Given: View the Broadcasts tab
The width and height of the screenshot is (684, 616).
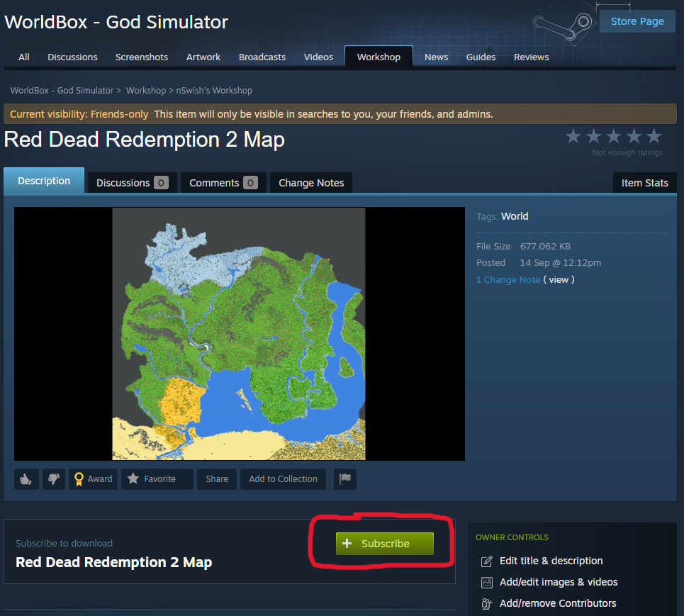Looking at the screenshot, I should tap(262, 57).
